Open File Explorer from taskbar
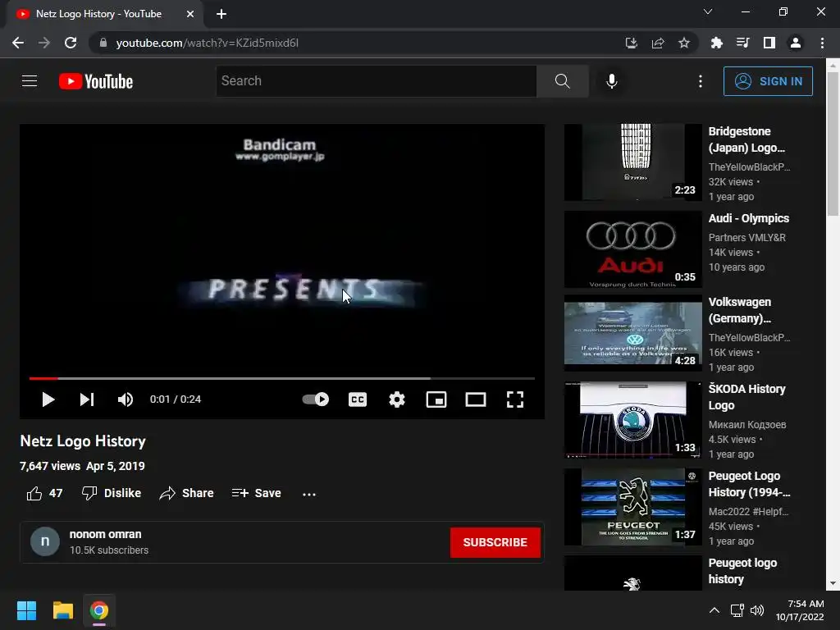Screen dimensions: 840x630 [x=62, y=610]
